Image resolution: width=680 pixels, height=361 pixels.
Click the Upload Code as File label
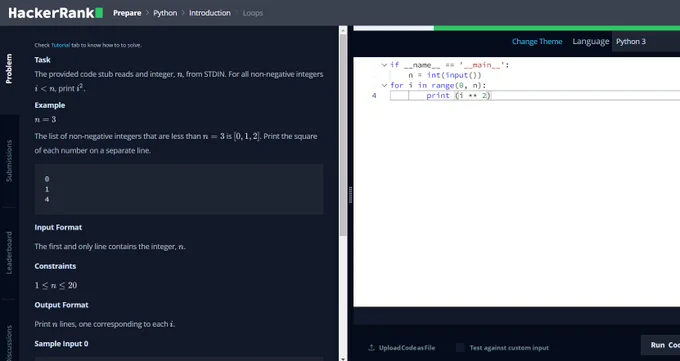pos(407,348)
